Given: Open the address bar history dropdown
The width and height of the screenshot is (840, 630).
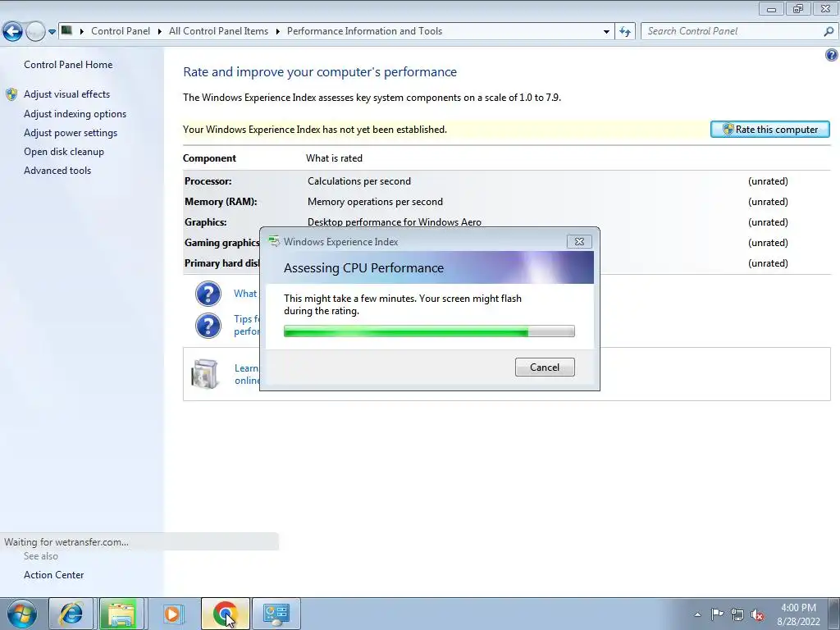Looking at the screenshot, I should pos(606,31).
